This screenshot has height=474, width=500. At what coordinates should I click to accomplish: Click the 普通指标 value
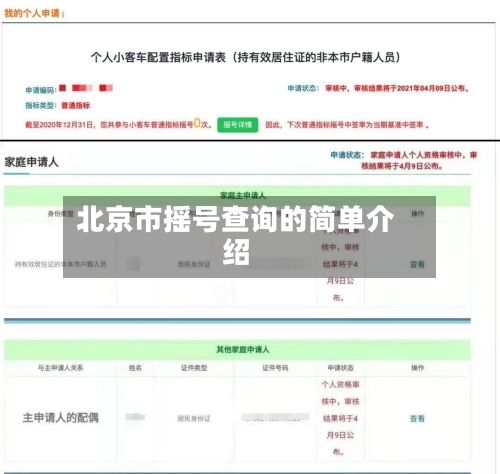tap(76, 106)
